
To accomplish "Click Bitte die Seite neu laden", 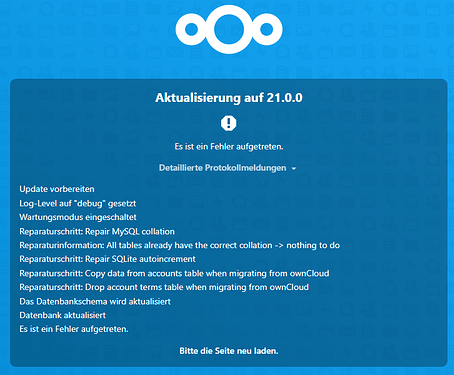I will 229,351.
